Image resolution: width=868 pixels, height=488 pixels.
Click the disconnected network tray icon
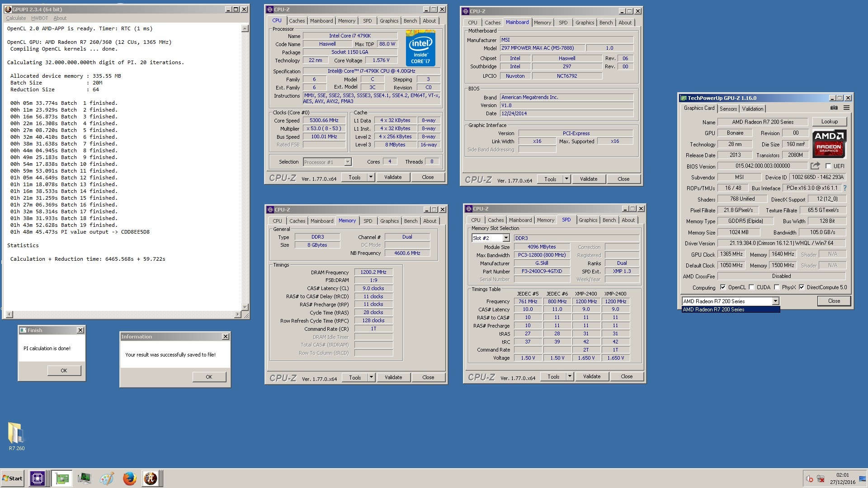821,479
